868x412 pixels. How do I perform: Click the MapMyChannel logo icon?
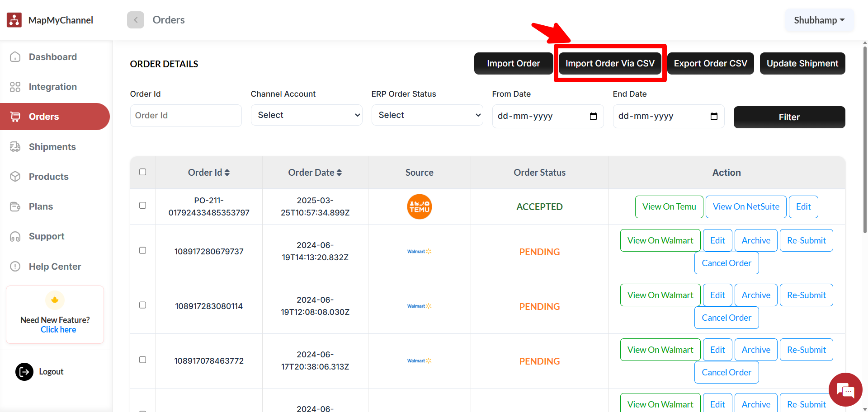point(14,20)
